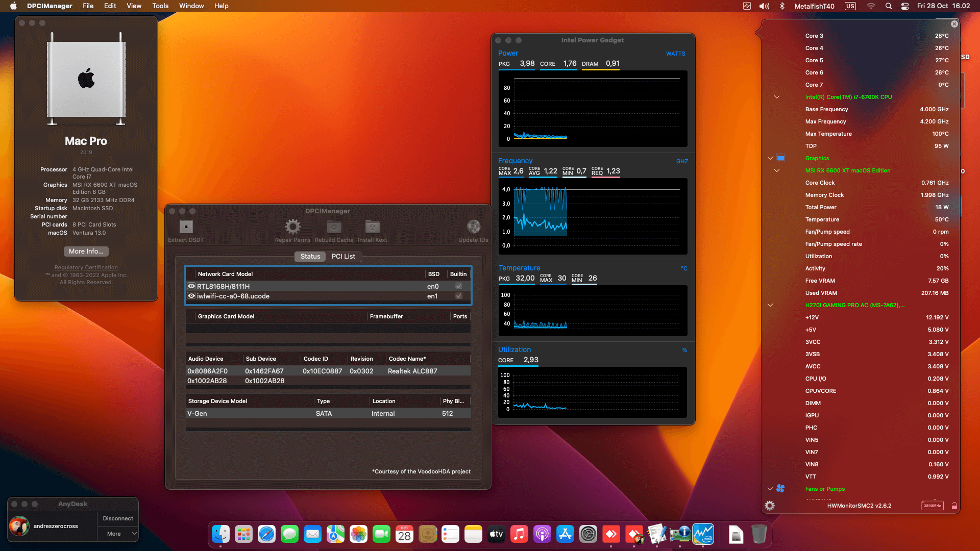Select the Extract DSDT tool in DPCIManager

click(x=185, y=228)
